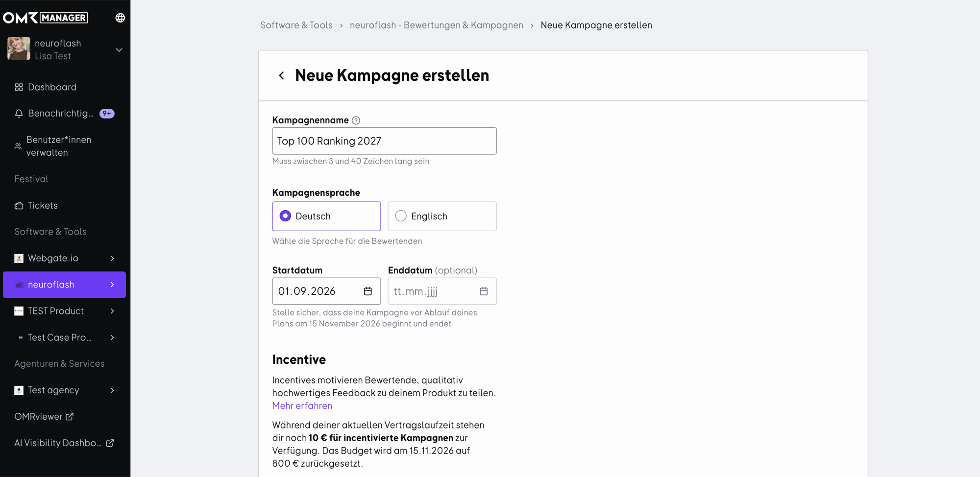
Task: Click the users icon beside Benutzer*innen verwalten
Action: (18, 146)
